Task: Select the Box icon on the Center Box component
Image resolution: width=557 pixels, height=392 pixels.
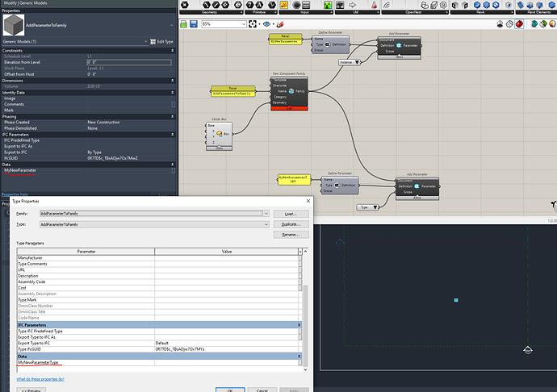Action: click(220, 134)
